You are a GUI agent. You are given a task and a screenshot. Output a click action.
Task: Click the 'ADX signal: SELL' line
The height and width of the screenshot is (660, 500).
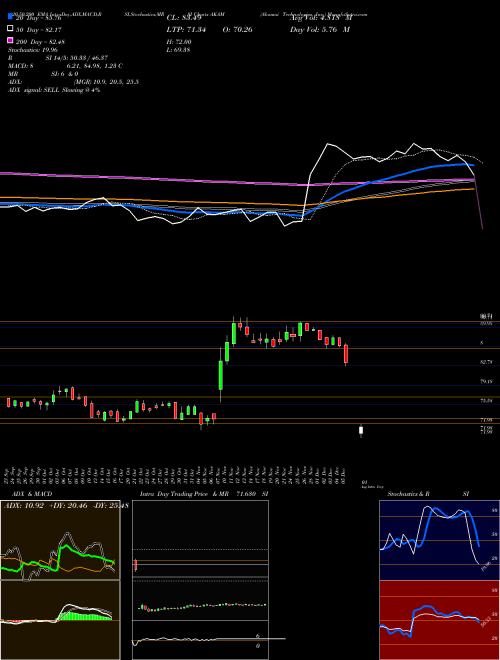pyautogui.click(x=54, y=90)
